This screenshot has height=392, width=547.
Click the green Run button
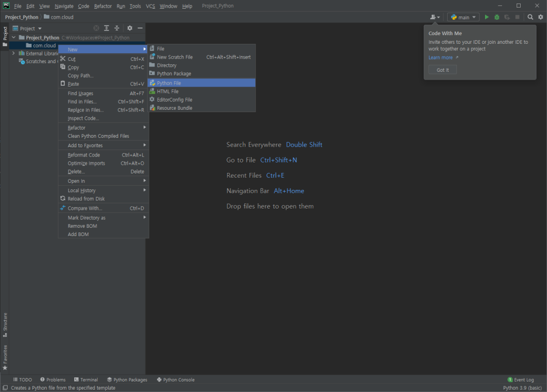487,17
